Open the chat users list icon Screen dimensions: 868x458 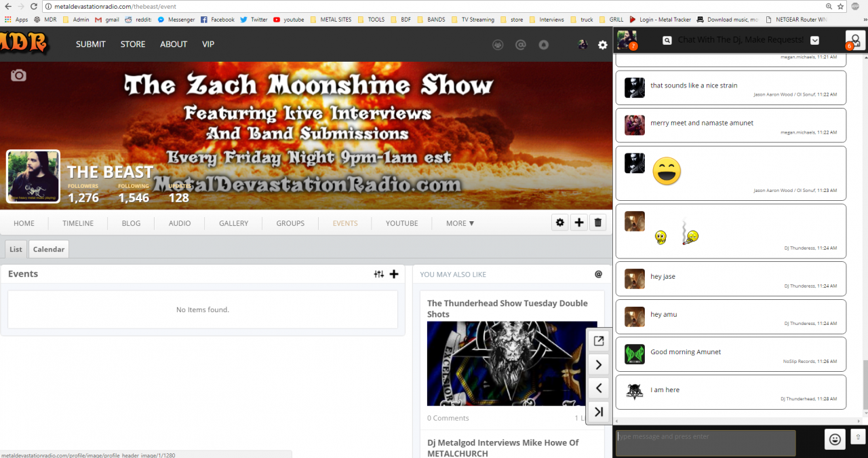pos(855,40)
